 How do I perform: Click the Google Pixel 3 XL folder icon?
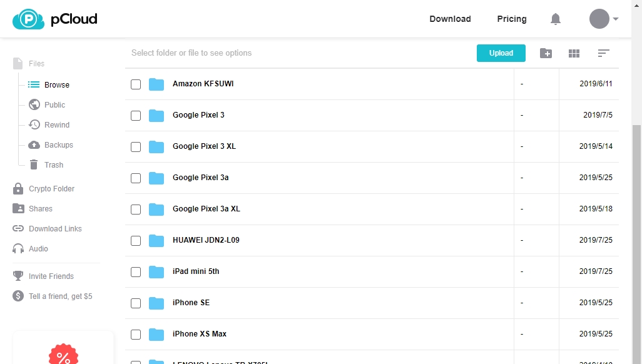(156, 146)
